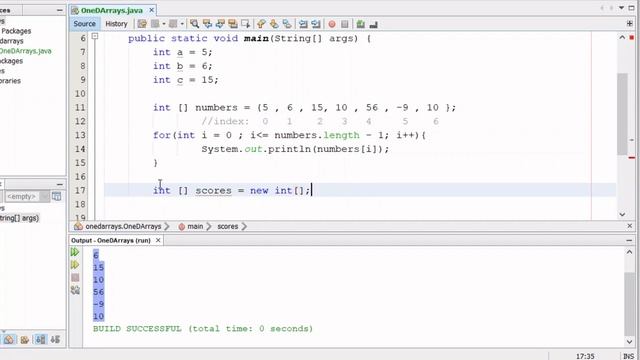This screenshot has height=360, width=640.
Task: Click editor scrollbar down arrow
Action: click(622, 214)
